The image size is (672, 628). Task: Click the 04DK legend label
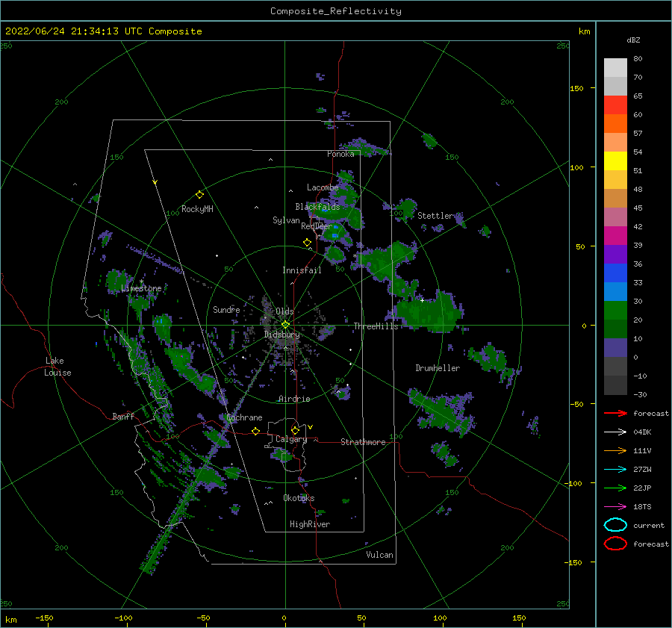click(642, 432)
